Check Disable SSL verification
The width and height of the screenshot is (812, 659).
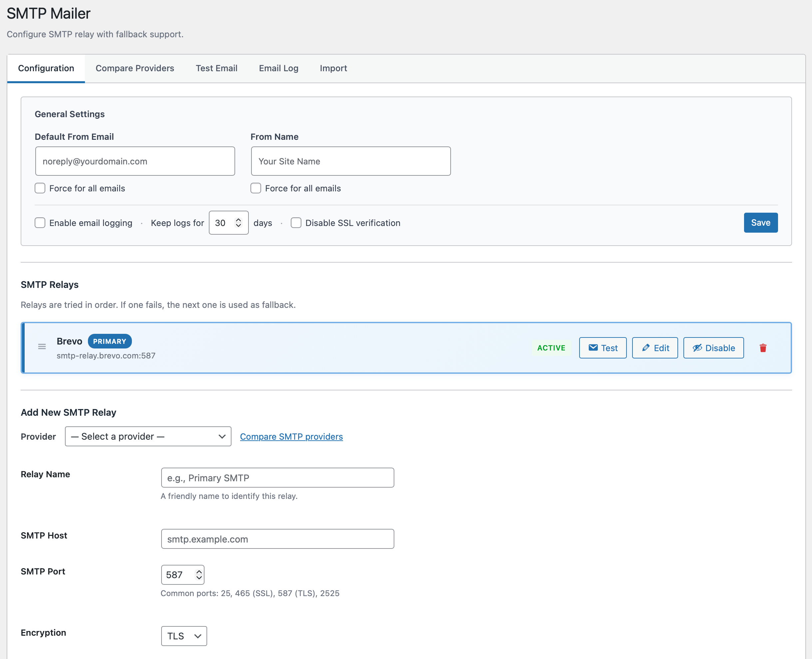(x=296, y=223)
